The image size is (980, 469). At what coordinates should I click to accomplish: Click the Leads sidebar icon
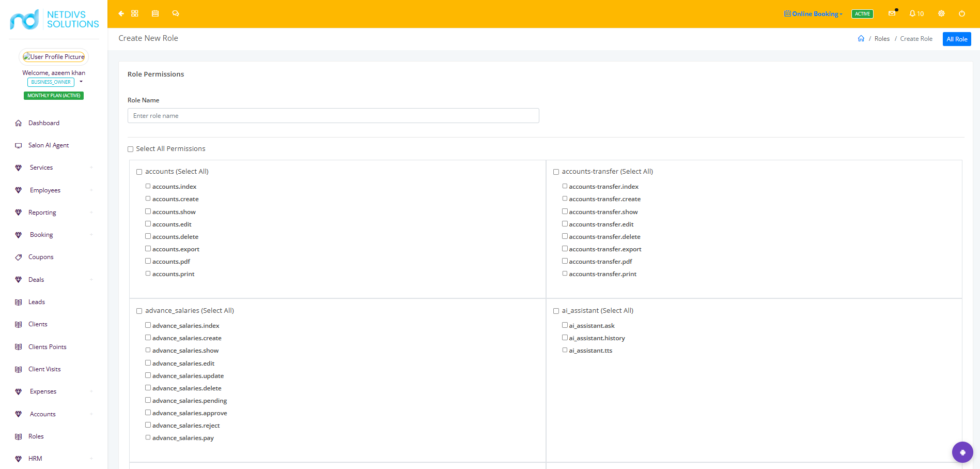pos(19,302)
